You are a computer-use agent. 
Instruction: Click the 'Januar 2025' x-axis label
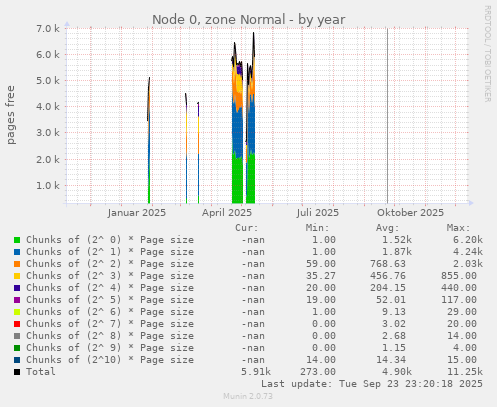[x=137, y=213]
